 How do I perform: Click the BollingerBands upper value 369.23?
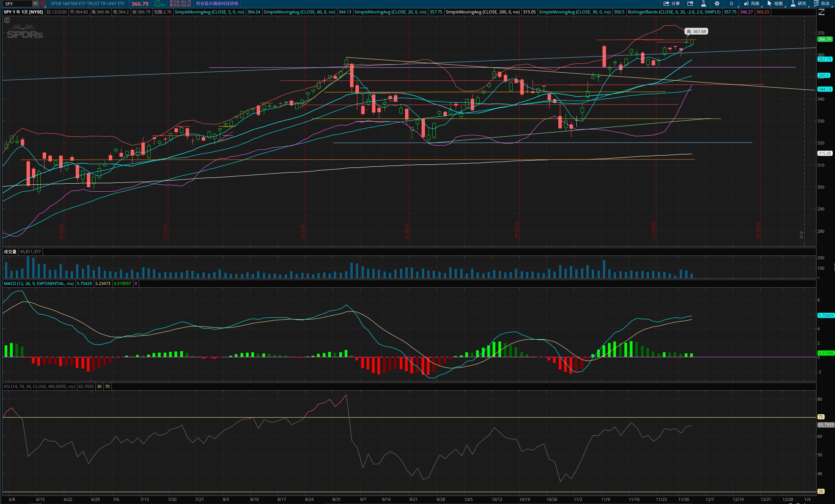[x=763, y=12]
